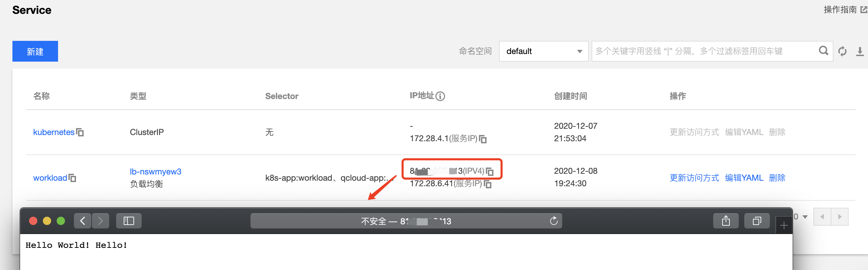Open the default namespace dropdown
The image size is (868, 270).
tap(544, 51)
